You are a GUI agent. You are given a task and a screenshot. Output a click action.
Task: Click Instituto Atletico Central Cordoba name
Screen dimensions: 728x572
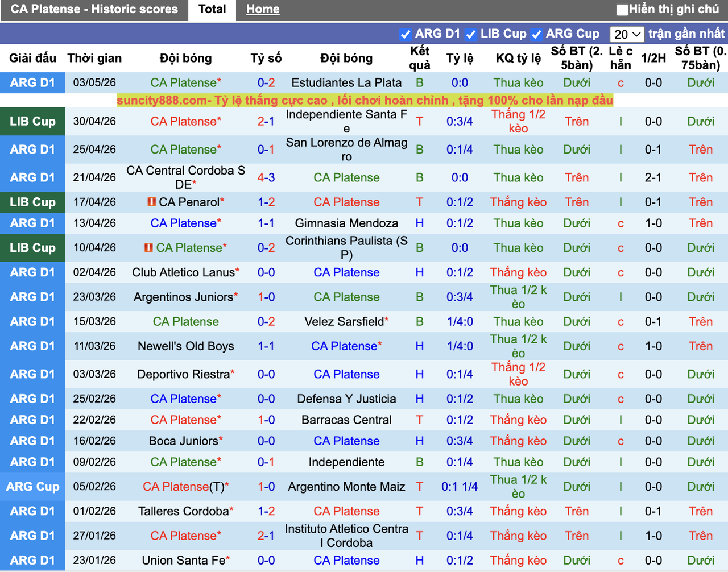coord(346,536)
